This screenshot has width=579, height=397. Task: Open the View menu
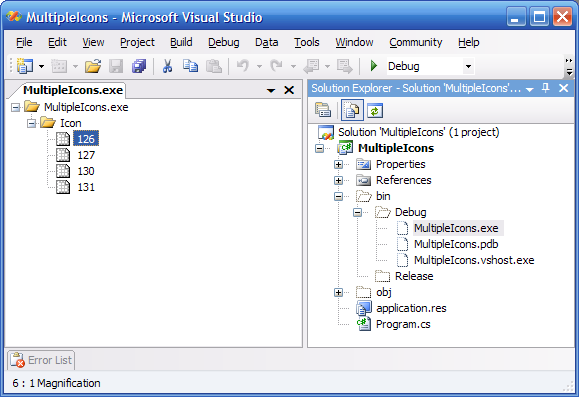point(93,42)
